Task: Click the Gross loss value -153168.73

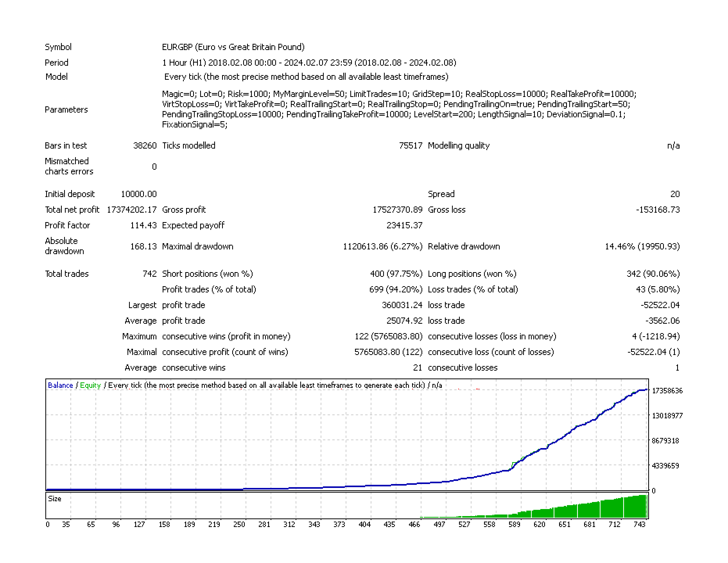Action: click(x=658, y=210)
